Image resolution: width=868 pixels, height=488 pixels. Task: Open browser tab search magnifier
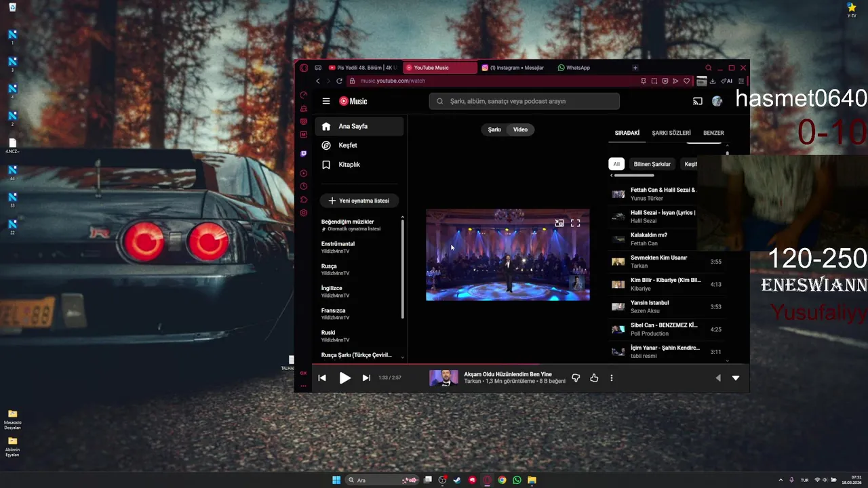708,68
